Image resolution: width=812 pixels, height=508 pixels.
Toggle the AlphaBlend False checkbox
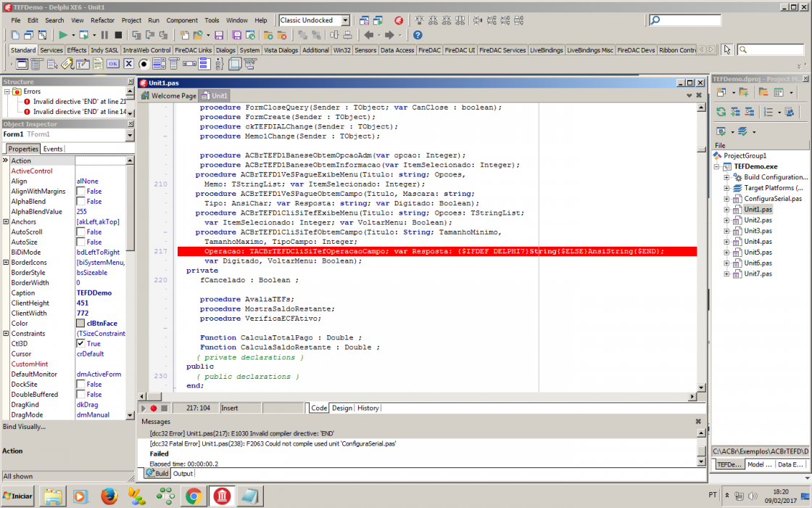click(80, 202)
